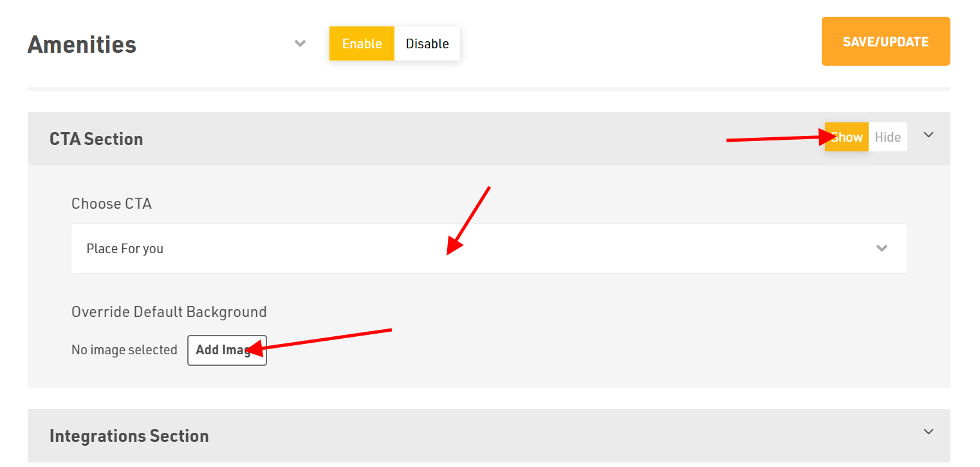Screen dimensions: 980x467
Task: Click the 'No image selected' text
Action: pos(124,350)
